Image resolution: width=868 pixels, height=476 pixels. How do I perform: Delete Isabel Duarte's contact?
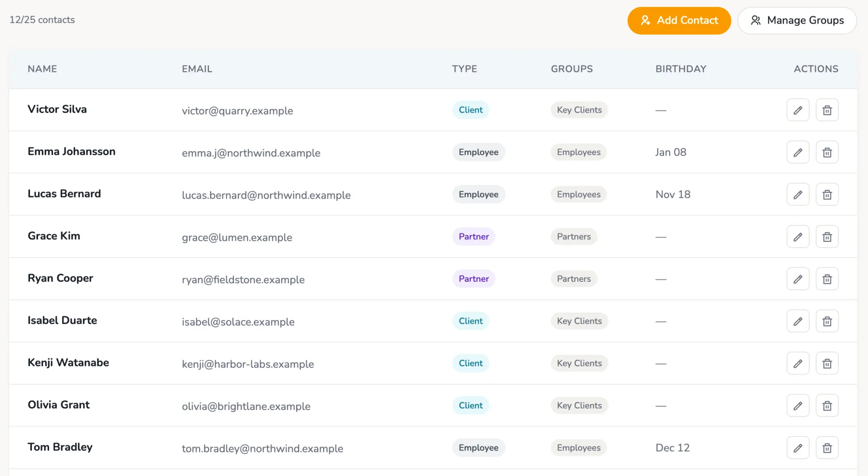(x=827, y=321)
